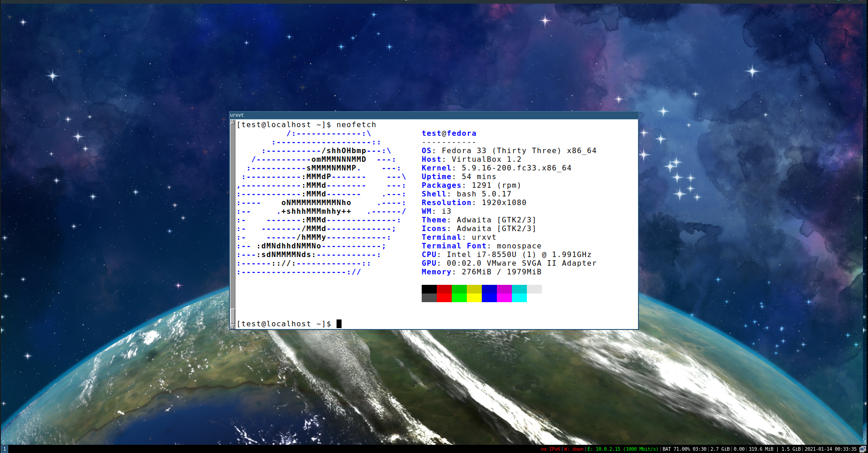Click the "Theme: Adwaita [GTK2/3]" line

coord(479,220)
